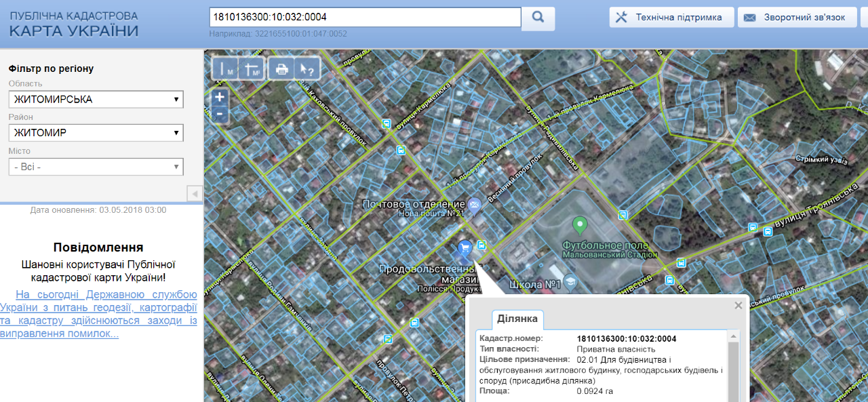This screenshot has height=402, width=868.
Task: Click the magnifier search button
Action: (x=538, y=18)
